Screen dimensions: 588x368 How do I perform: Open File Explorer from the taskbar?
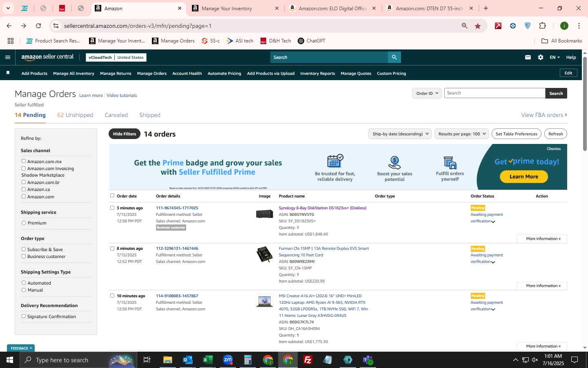[x=168, y=360]
